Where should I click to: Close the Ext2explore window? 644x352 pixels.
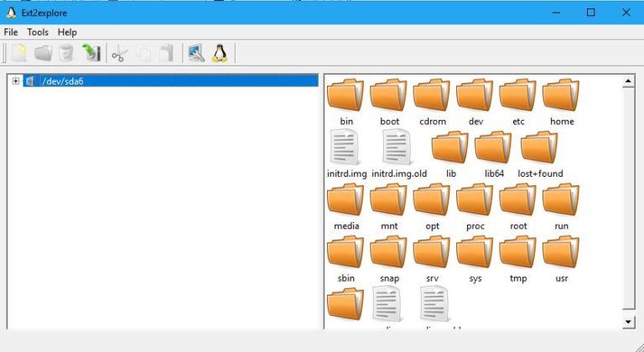(626, 13)
